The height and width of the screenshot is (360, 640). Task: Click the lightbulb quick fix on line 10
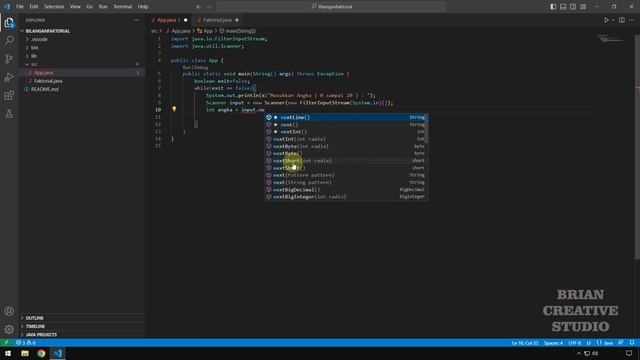(x=174, y=109)
